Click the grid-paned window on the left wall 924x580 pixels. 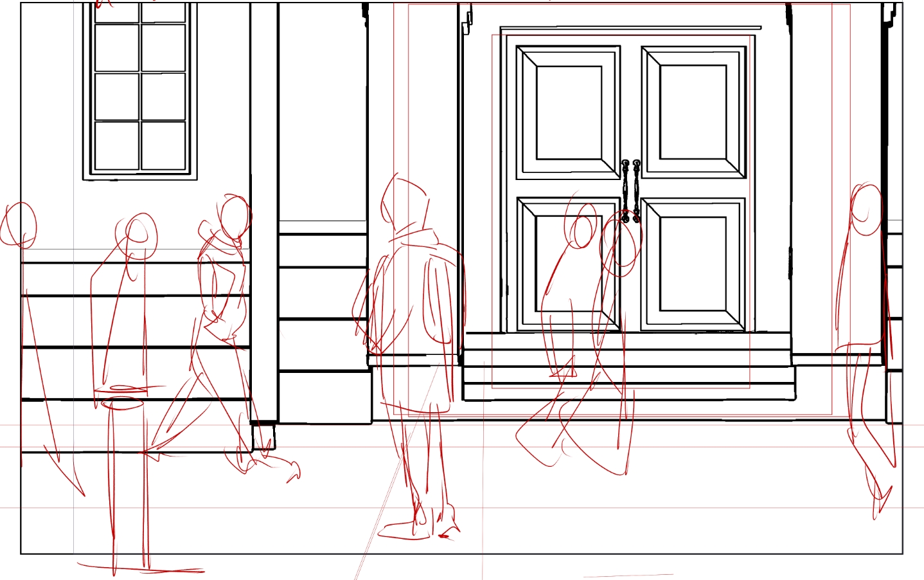140,90
